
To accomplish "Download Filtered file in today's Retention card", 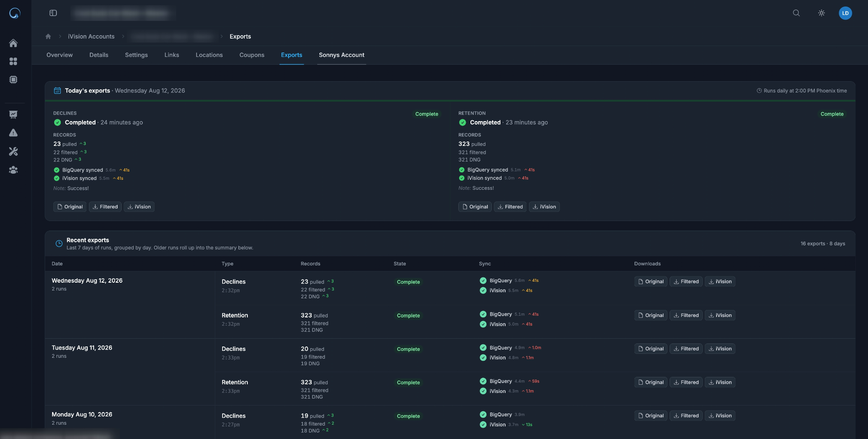I will tap(510, 207).
